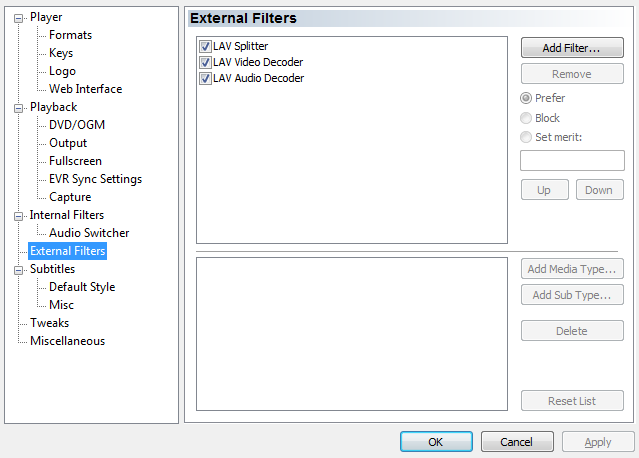
Task: Open the Web Interface settings
Action: (x=86, y=89)
